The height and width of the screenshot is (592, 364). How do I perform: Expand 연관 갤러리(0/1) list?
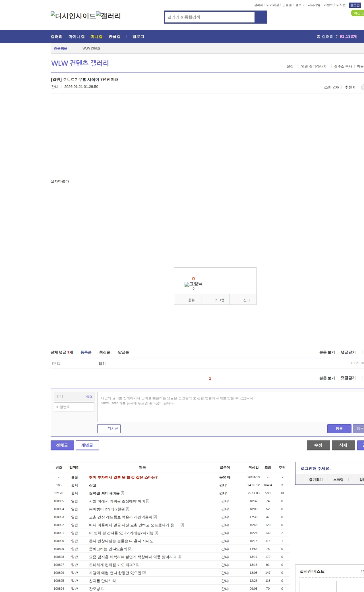tap(314, 66)
